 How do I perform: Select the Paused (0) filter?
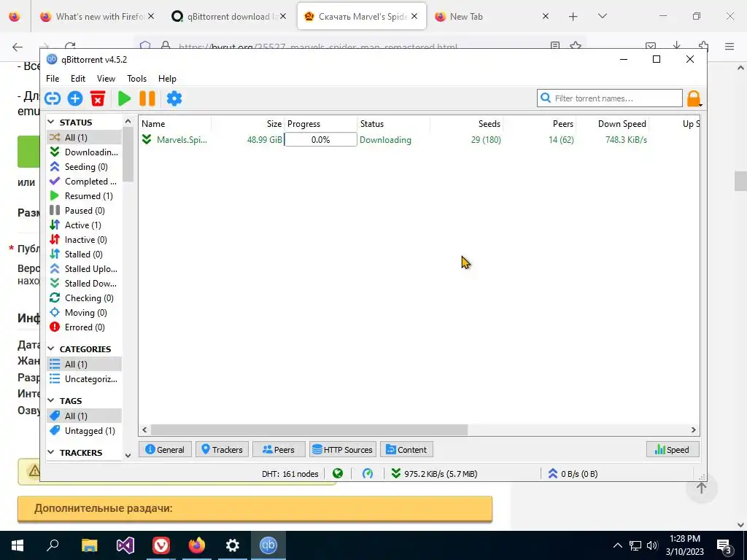coord(85,211)
